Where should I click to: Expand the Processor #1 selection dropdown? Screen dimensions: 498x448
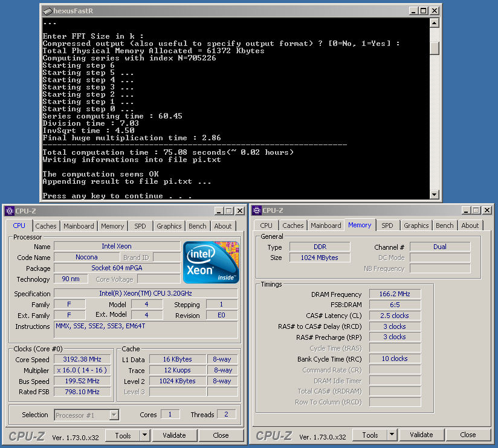[x=114, y=415]
